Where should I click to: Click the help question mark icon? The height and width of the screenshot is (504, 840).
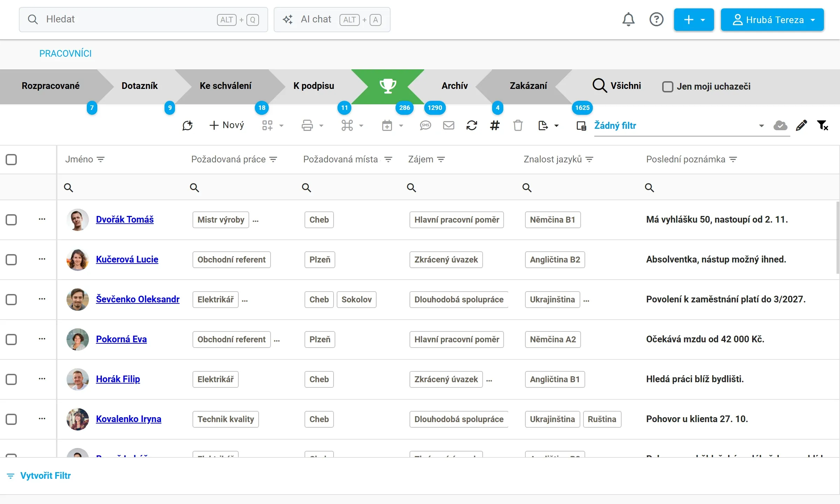(x=656, y=20)
